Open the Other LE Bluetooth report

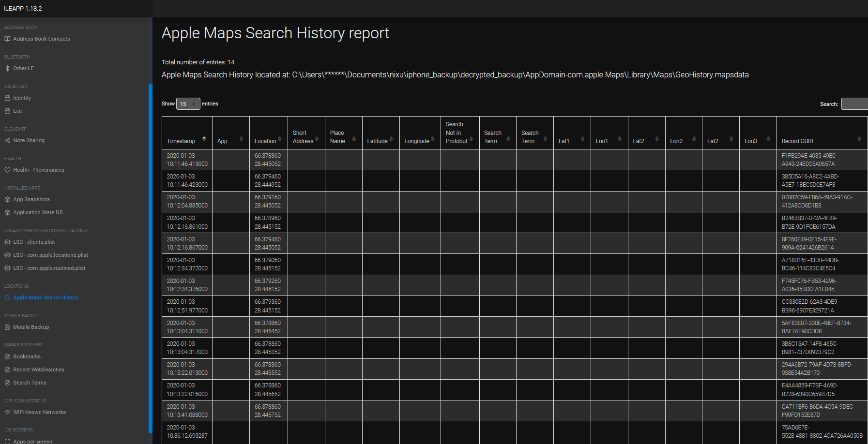pyautogui.click(x=23, y=68)
